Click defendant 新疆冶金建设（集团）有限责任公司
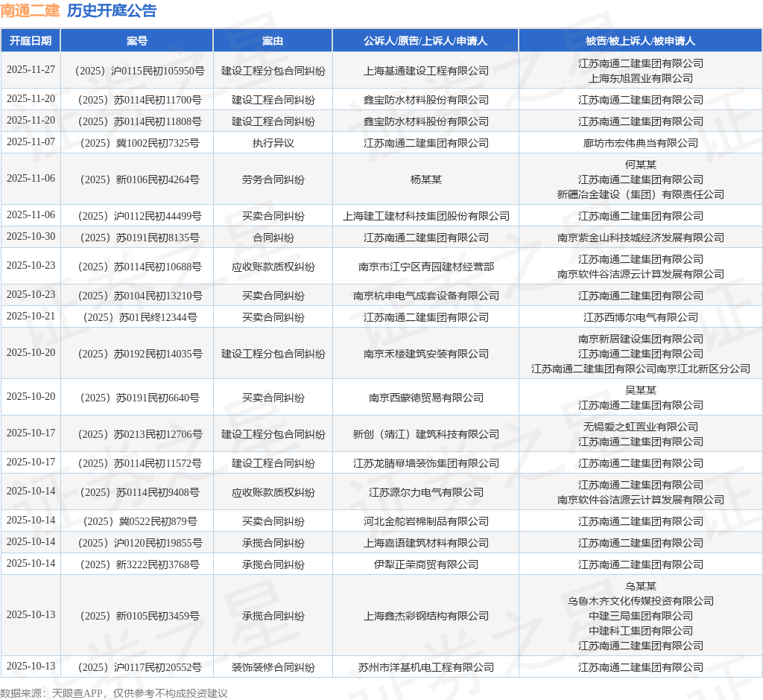Screen dimensions: 763x700 point(640,194)
